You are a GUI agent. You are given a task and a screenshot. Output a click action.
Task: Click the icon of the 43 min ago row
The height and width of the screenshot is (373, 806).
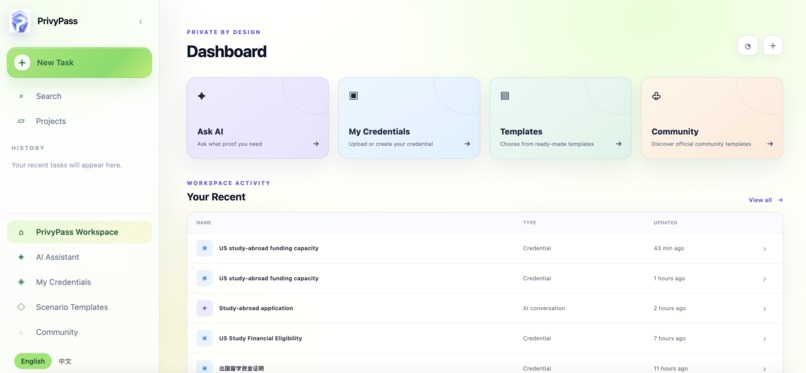205,248
